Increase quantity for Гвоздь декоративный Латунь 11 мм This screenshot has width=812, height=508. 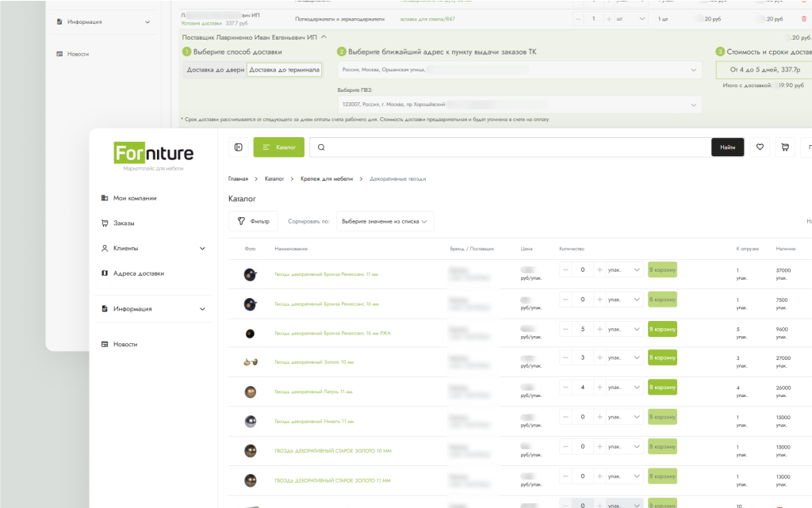click(x=599, y=388)
